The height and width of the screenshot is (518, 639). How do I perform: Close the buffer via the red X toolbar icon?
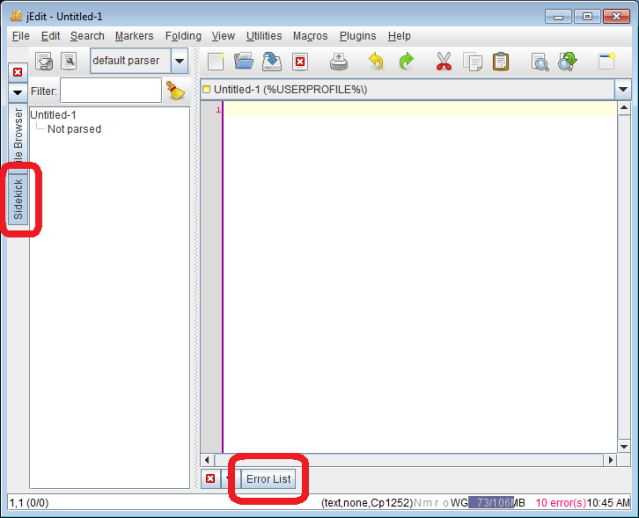pos(300,62)
